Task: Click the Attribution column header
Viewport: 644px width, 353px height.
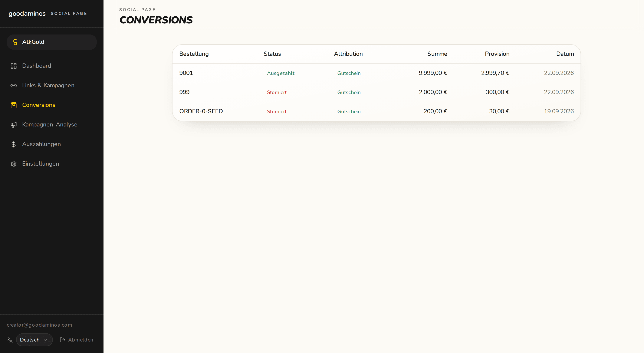Action: pos(348,54)
